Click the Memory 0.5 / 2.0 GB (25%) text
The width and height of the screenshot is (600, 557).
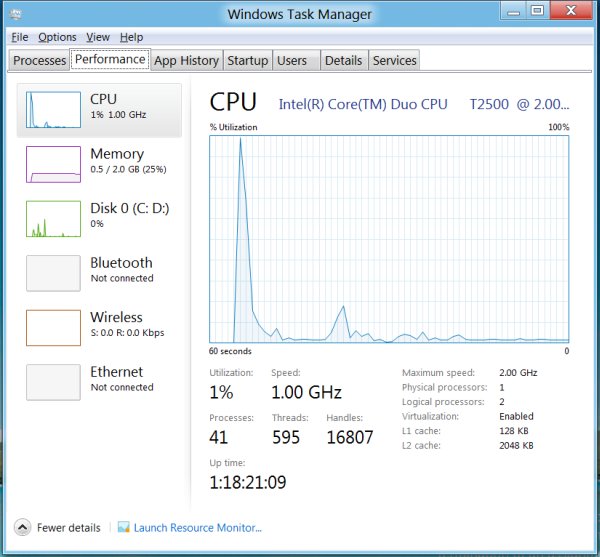click(128, 169)
